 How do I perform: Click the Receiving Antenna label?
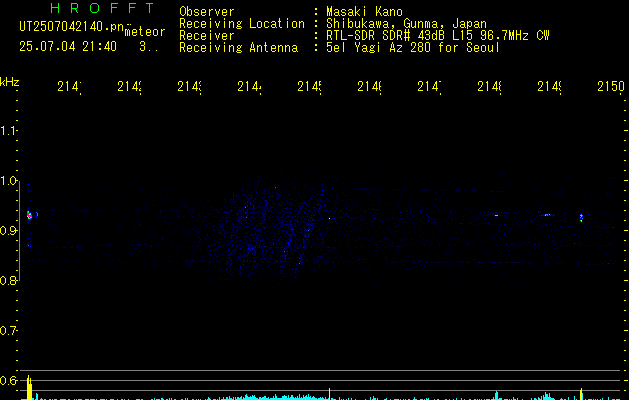[x=238, y=48]
